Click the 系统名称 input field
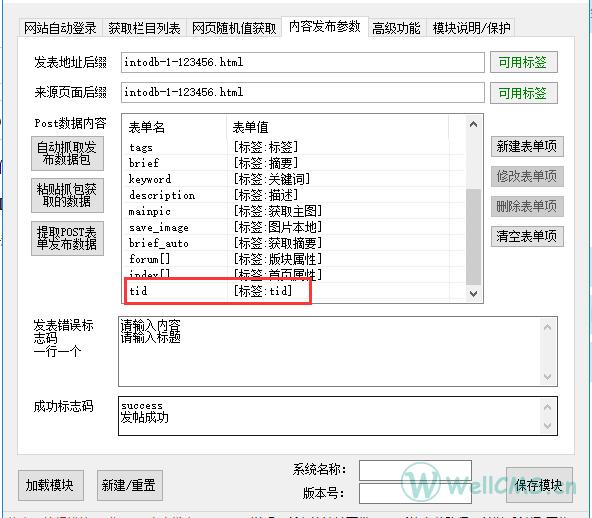Viewport: 592px width, 518px height. pyautogui.click(x=415, y=470)
